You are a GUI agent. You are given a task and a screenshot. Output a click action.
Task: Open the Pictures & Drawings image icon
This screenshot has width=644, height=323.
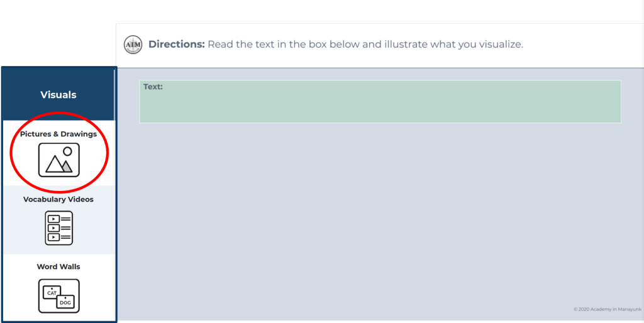tap(58, 160)
